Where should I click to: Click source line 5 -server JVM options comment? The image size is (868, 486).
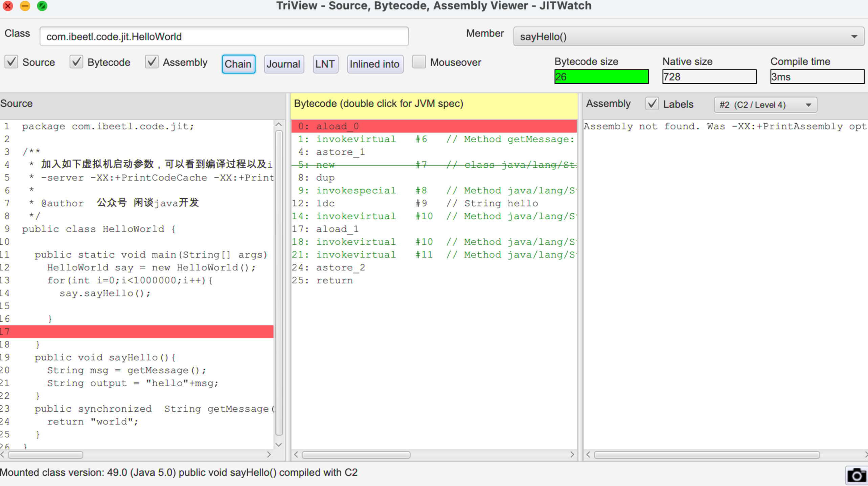pos(137,177)
